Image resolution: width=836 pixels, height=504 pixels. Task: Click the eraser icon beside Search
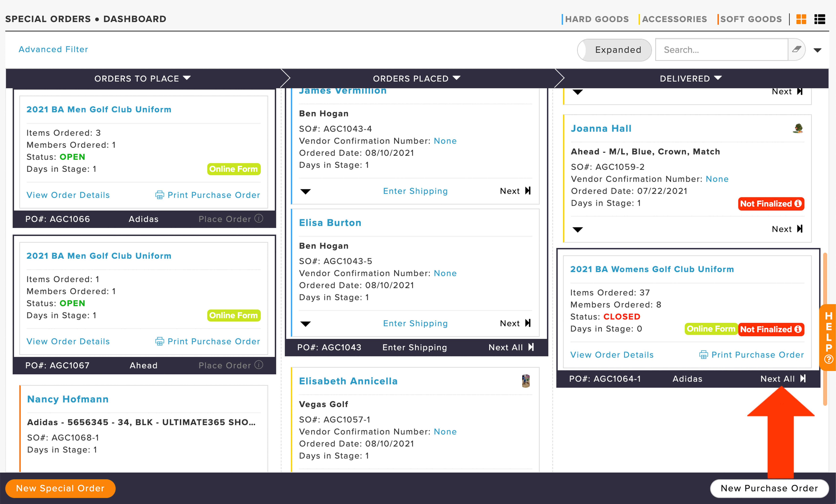[796, 50]
